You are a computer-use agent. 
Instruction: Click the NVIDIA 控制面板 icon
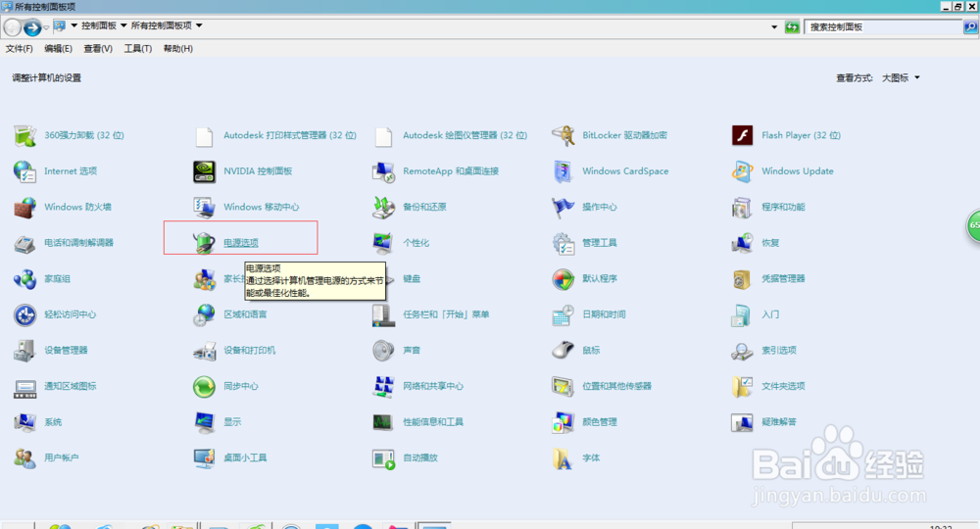[205, 171]
